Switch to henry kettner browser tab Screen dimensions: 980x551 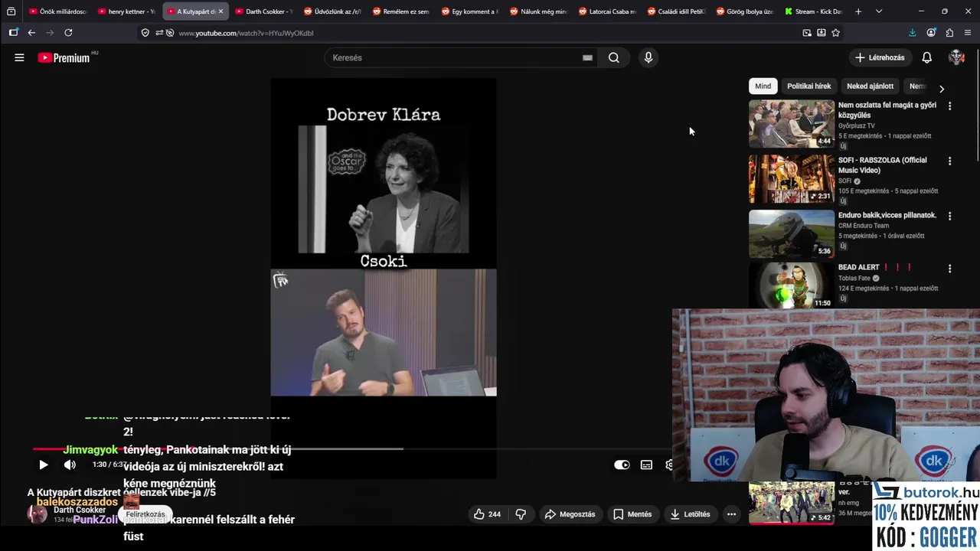click(126, 11)
